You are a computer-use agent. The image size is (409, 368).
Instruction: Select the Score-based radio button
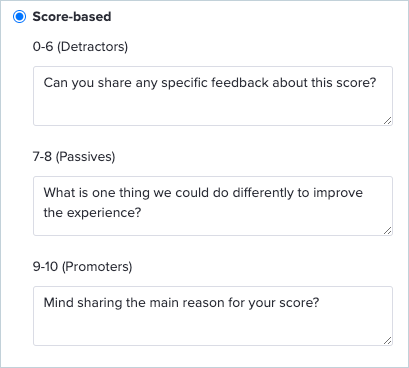pos(19,16)
